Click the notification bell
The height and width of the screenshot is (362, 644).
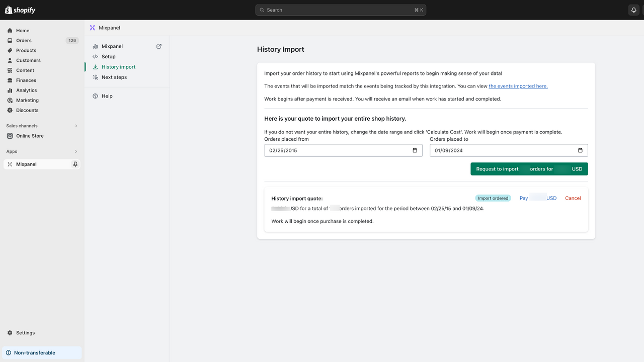pyautogui.click(x=633, y=10)
